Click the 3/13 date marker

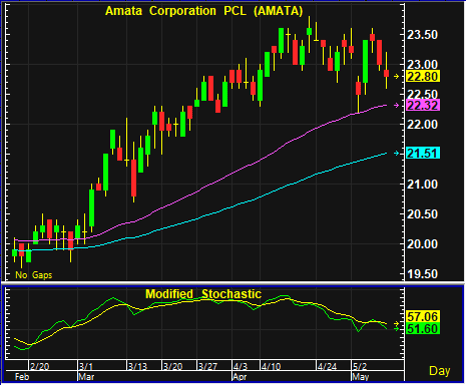tap(138, 366)
